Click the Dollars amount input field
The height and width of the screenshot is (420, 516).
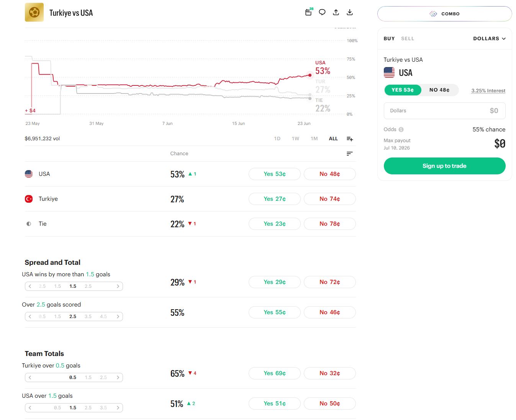click(x=444, y=111)
